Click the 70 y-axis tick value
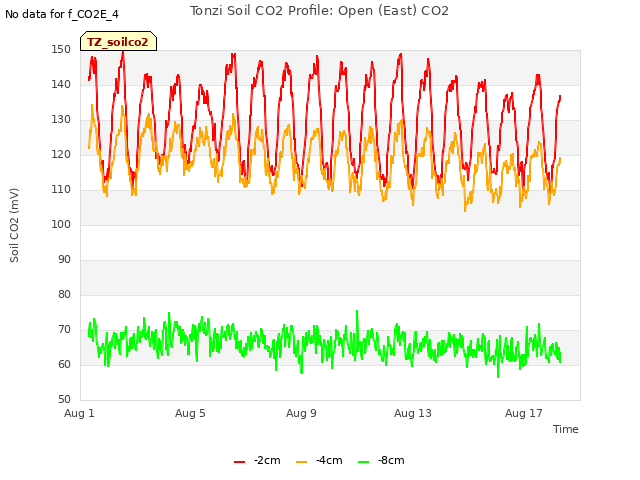 (64, 329)
